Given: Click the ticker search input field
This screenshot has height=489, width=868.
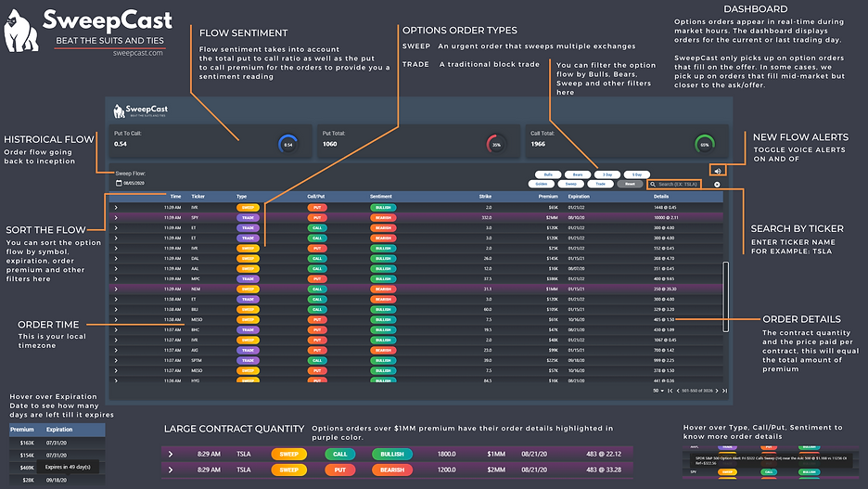Looking at the screenshot, I should click(x=673, y=185).
